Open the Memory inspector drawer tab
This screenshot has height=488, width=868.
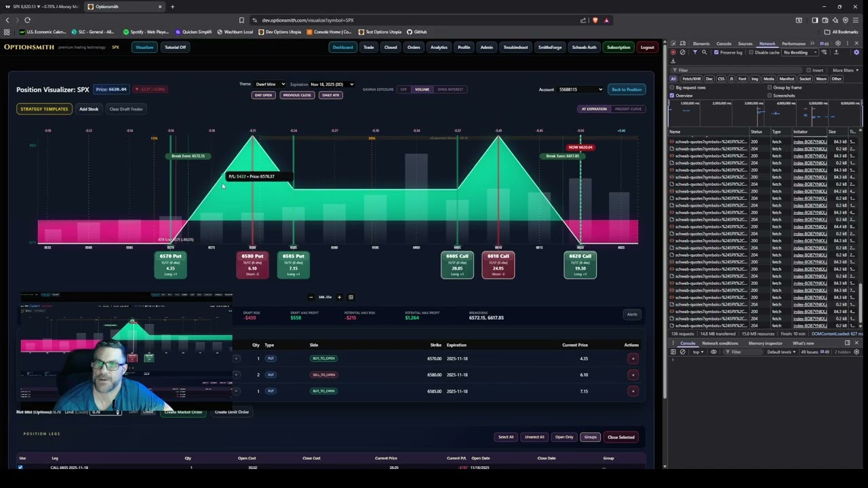pyautogui.click(x=766, y=343)
